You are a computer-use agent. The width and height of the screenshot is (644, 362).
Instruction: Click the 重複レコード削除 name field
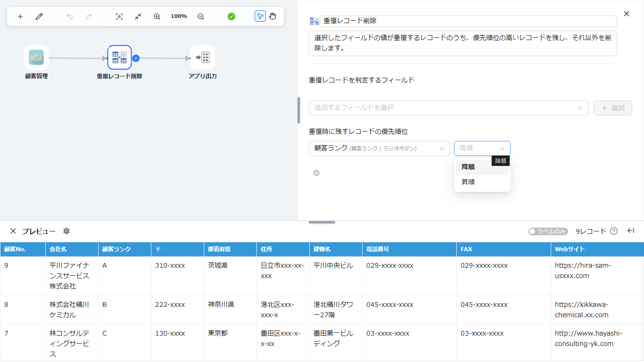(x=468, y=21)
